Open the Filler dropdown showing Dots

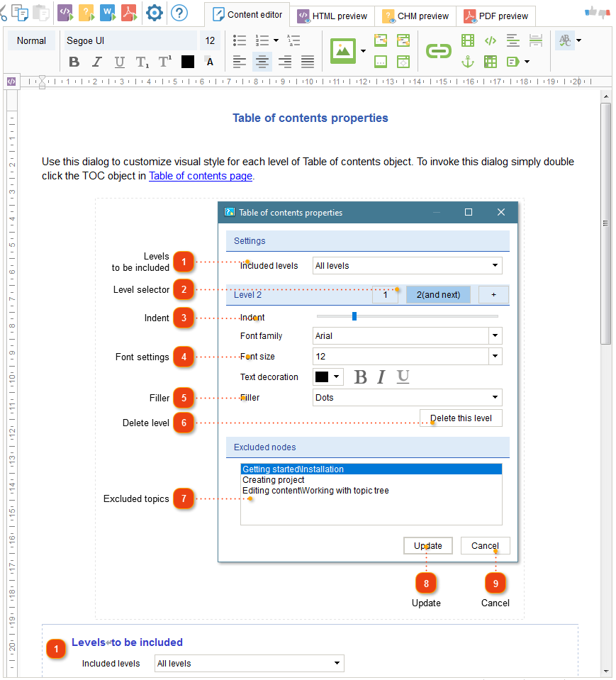click(408, 397)
